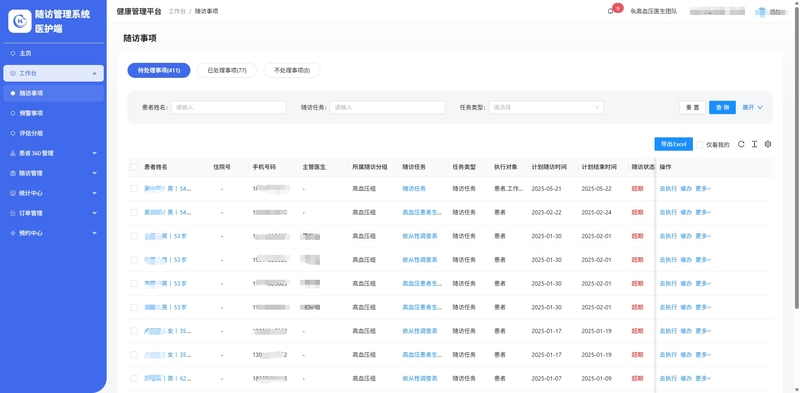Screen dimensions: 800x393
Task: Click the 健康管理平台 title
Action: pyautogui.click(x=139, y=11)
